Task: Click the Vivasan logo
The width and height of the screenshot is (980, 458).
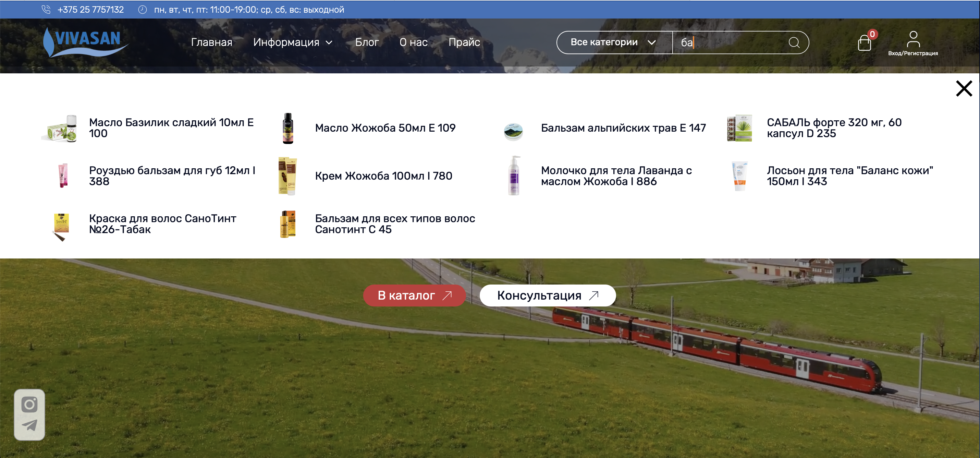Action: coord(86,42)
